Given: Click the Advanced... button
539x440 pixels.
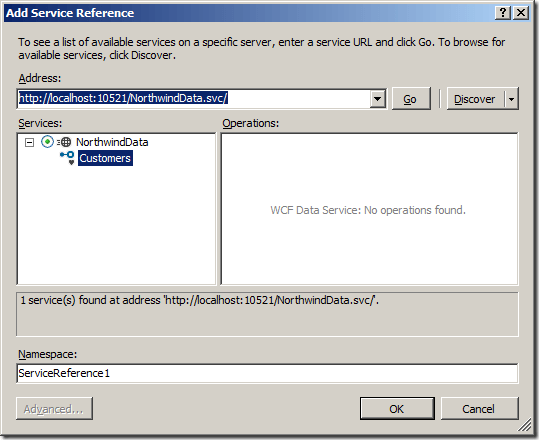Looking at the screenshot, I should tap(54, 409).
